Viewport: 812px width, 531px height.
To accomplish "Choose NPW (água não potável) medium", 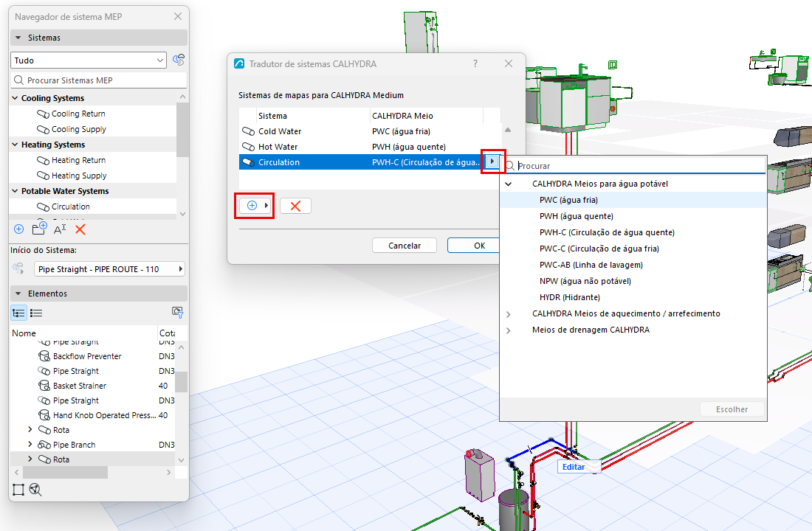I will [633, 281].
